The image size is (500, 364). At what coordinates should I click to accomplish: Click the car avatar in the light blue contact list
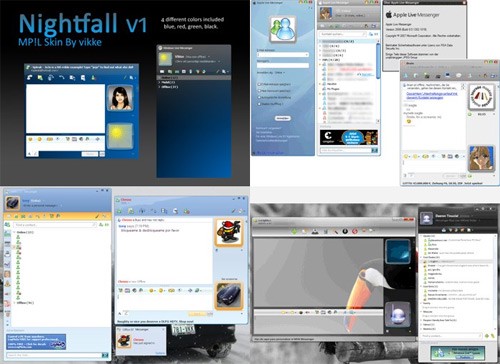click(12, 203)
